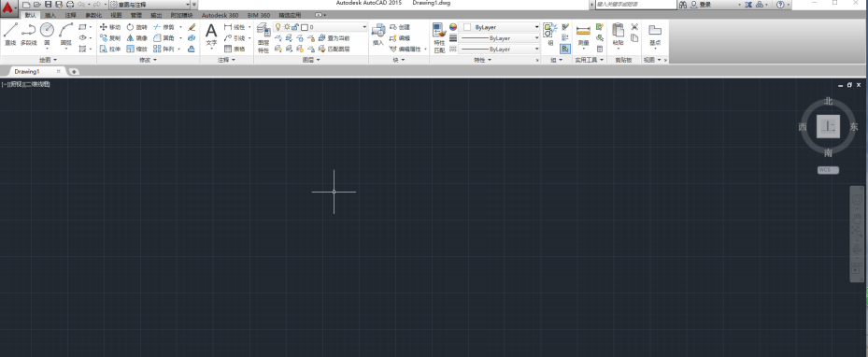Start the Rotate (旋转) command
868x357 pixels.
(136, 27)
